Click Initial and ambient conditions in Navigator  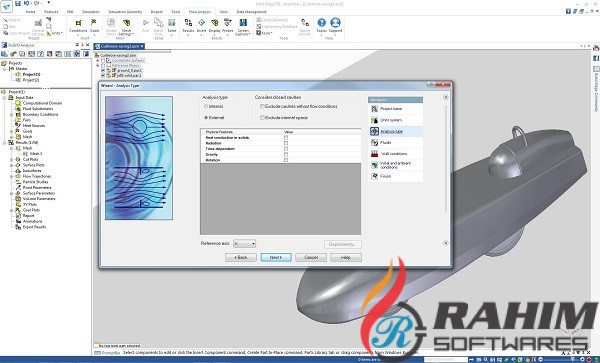point(396,165)
